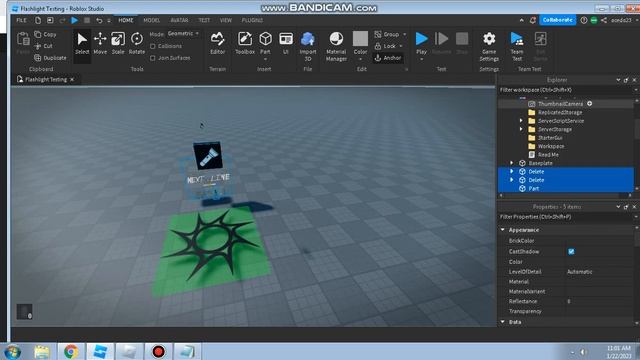
Task: Open the FILE menu
Action: [x=21, y=20]
